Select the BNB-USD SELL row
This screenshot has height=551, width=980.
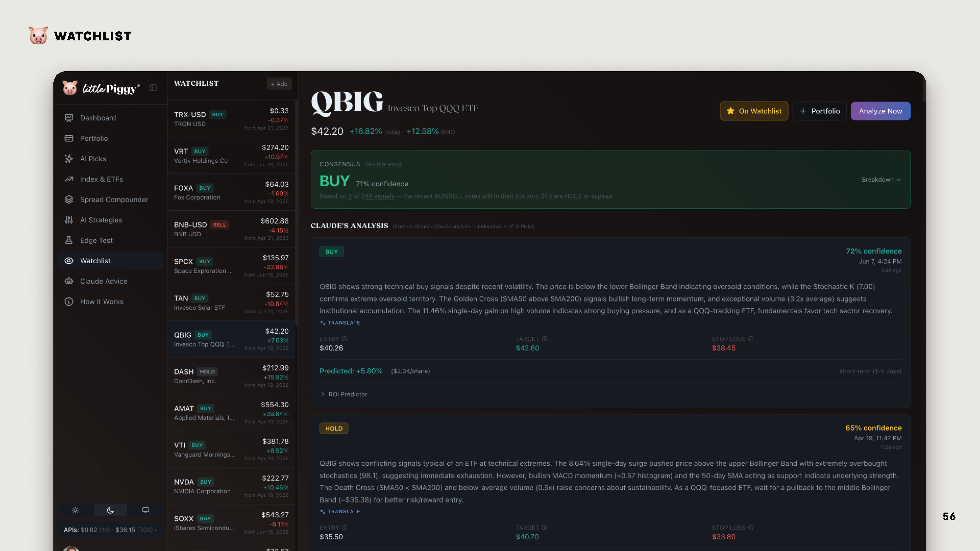coord(231,229)
